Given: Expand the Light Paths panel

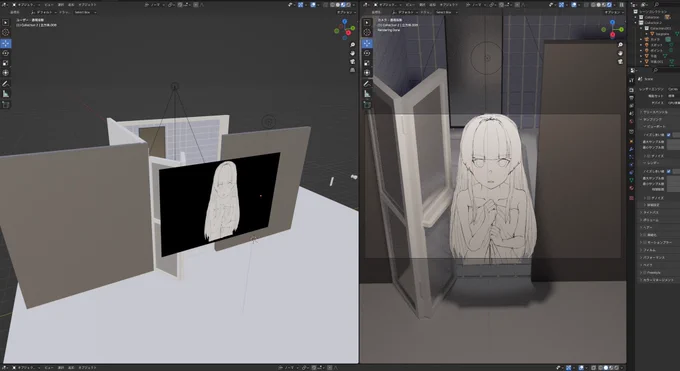Looking at the screenshot, I should tap(650, 213).
